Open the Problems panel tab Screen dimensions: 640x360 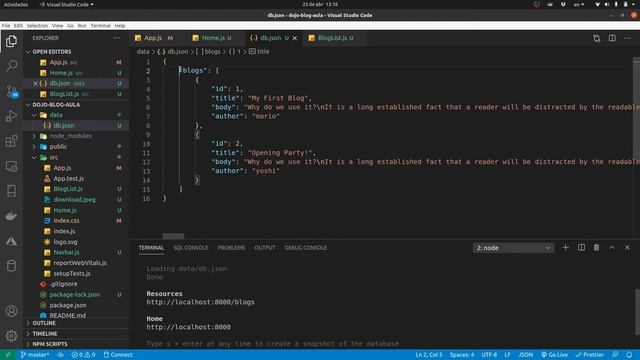[x=231, y=248]
